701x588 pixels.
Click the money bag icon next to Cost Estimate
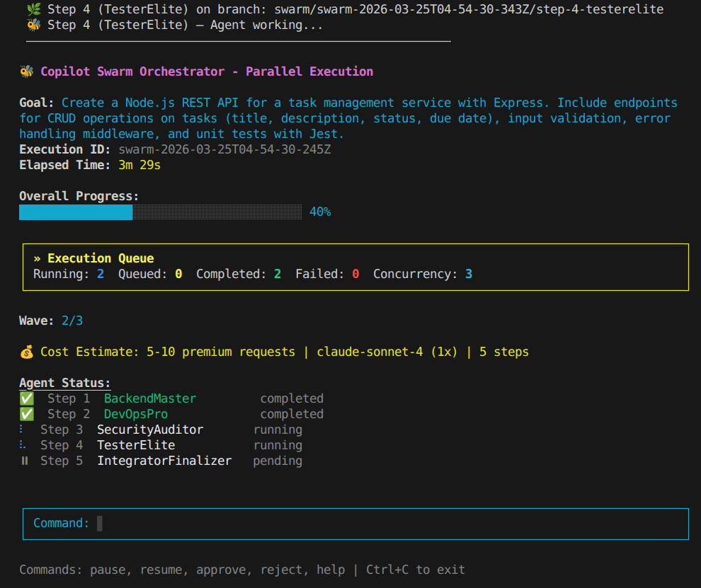(x=26, y=352)
